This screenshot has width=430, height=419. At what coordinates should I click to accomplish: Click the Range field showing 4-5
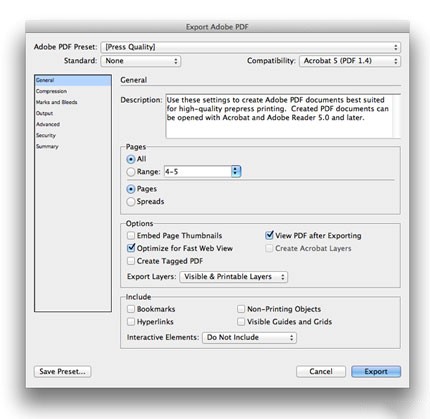click(197, 172)
